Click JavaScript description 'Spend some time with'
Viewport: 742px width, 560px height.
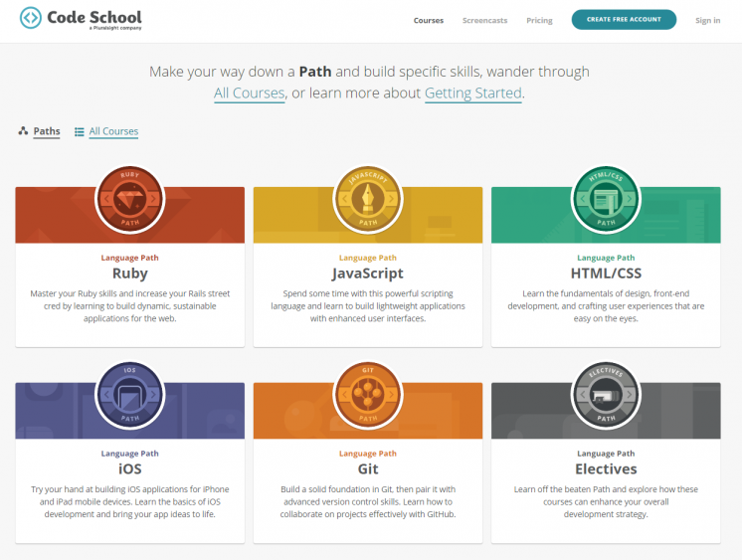pos(368,305)
